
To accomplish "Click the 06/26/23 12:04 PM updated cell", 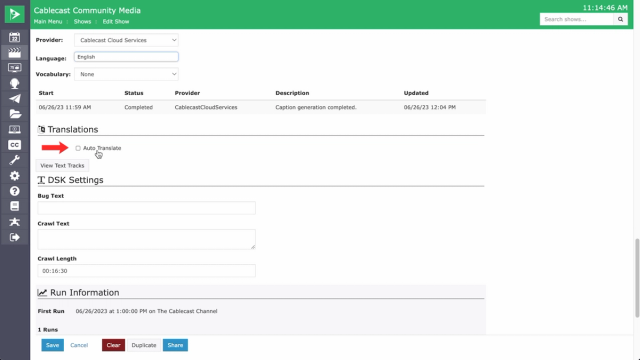I will [x=430, y=107].
